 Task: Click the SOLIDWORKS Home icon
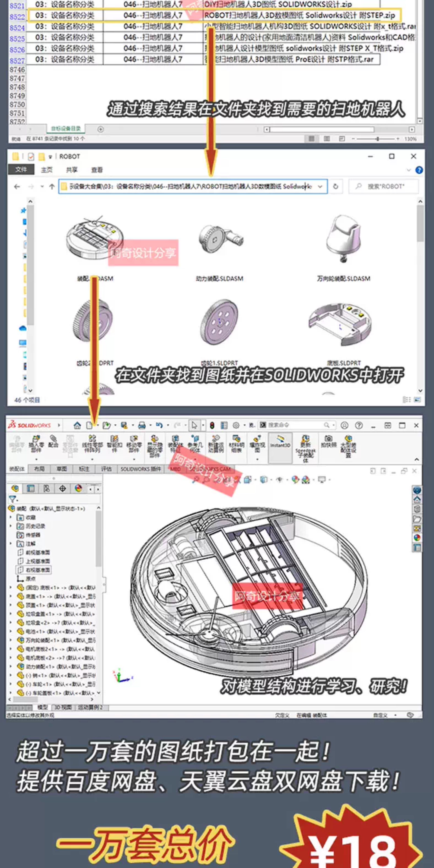[x=77, y=426]
